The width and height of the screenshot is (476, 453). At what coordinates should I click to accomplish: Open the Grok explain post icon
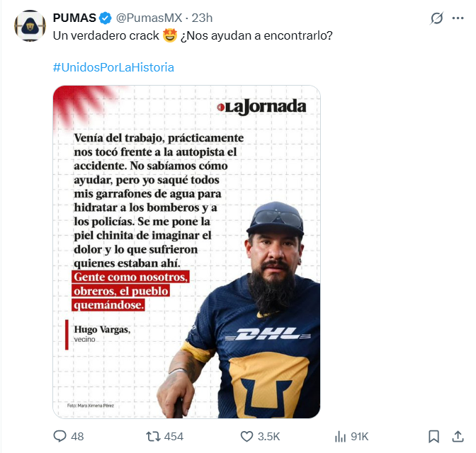coord(436,18)
